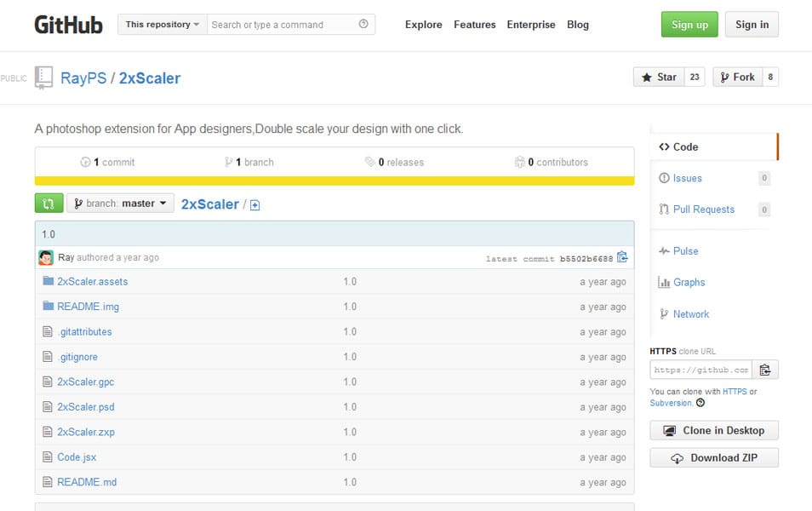Open the README.img folder
The width and height of the screenshot is (812, 511).
click(x=88, y=307)
